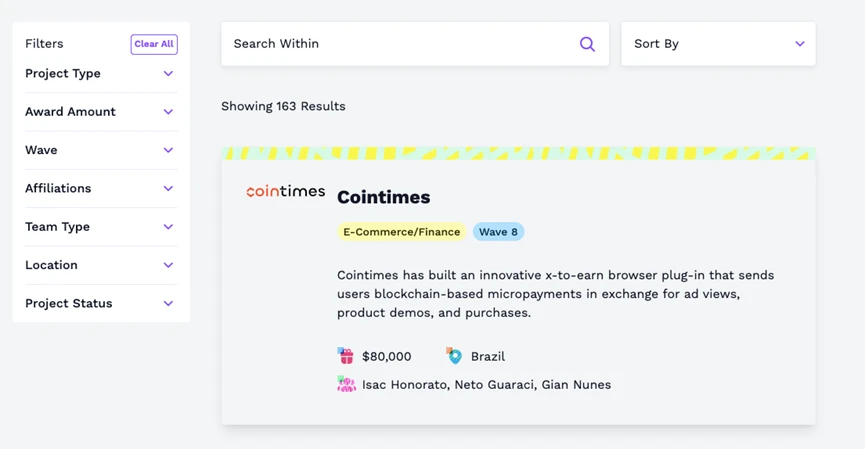The height and width of the screenshot is (449, 865).
Task: Click the Cointimes project description text
Action: tap(555, 293)
